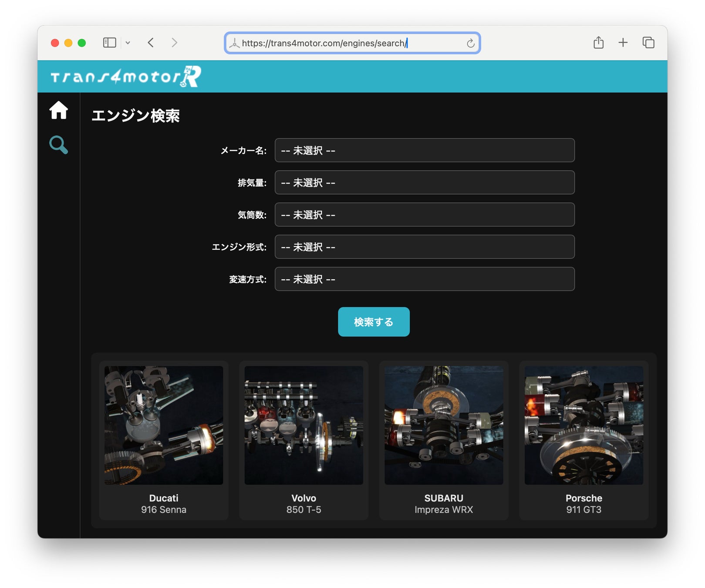The image size is (705, 588).
Task: Click the 911 GT3 model name
Action: pyautogui.click(x=584, y=510)
